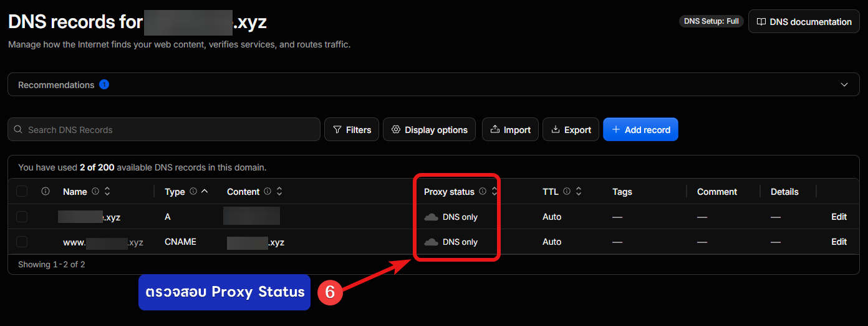The image size is (868, 326).
Task: Open the Filters menu
Action: 352,129
